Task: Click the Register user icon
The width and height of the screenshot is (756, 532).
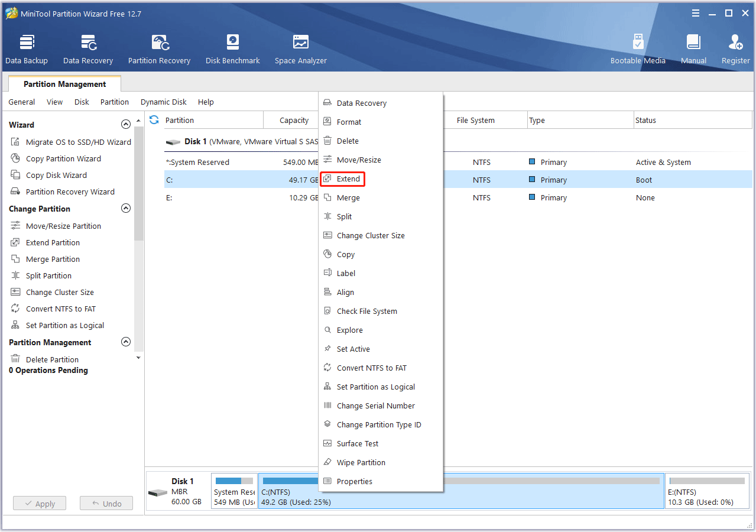Action: (736, 49)
